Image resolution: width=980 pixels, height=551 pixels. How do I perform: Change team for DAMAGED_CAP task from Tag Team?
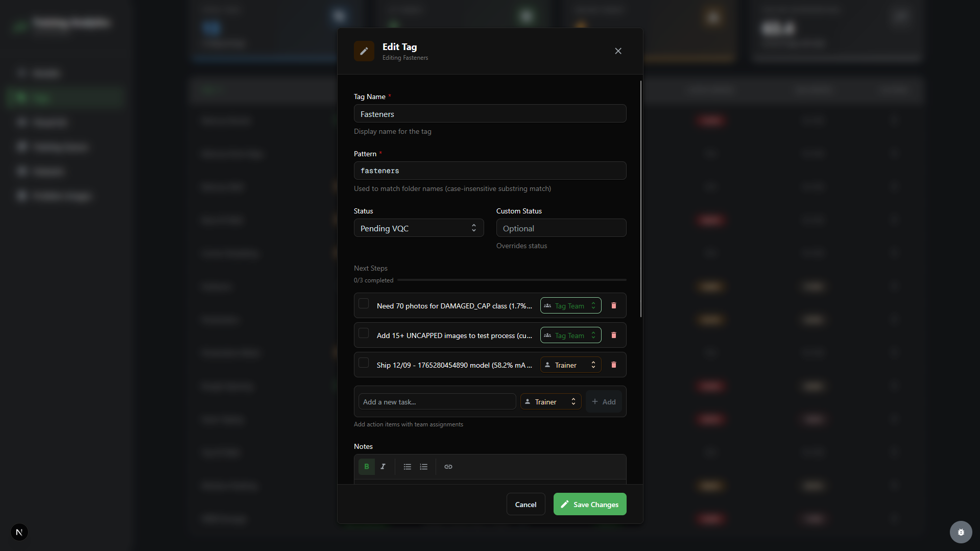570,305
